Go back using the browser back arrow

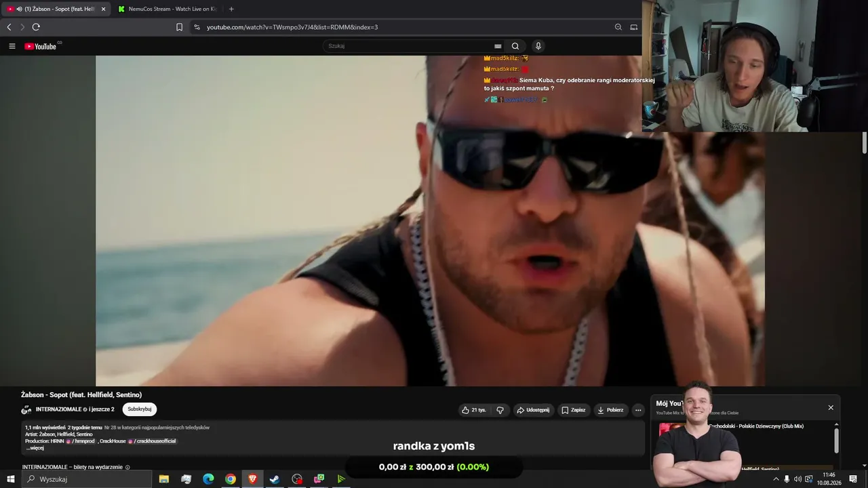click(x=9, y=27)
